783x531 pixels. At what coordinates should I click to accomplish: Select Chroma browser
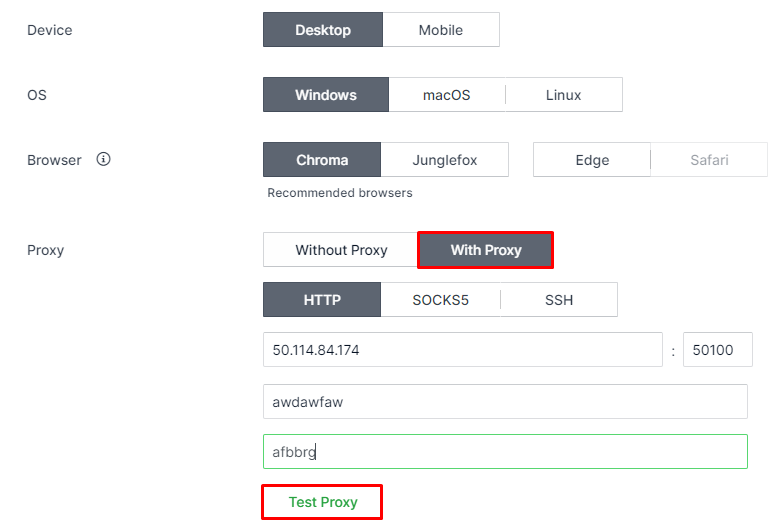pyautogui.click(x=322, y=160)
